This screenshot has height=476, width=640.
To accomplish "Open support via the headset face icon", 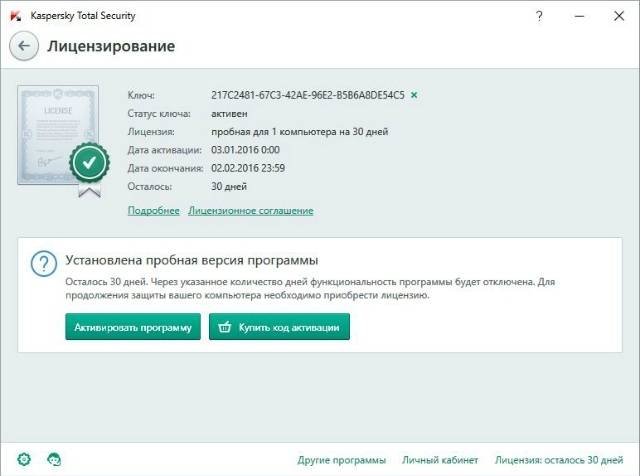I will (x=54, y=459).
